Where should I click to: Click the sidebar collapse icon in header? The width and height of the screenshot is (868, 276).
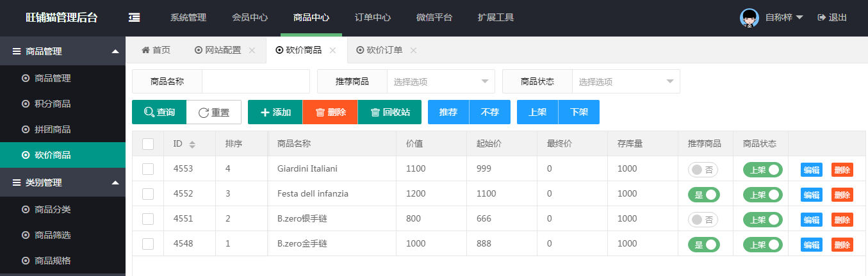(135, 18)
